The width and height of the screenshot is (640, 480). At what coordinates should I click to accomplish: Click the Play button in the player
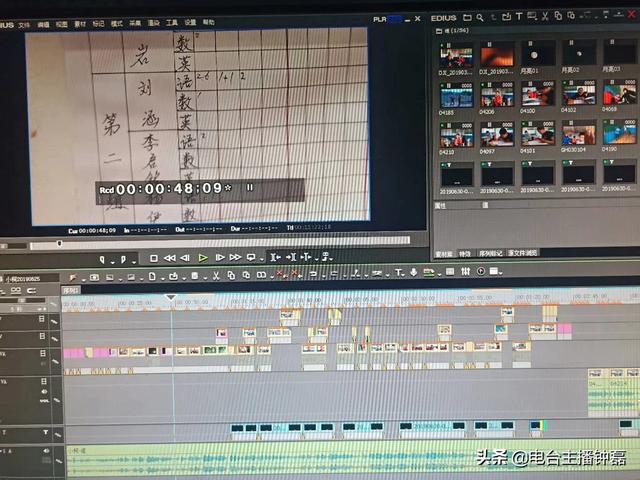[x=203, y=257]
